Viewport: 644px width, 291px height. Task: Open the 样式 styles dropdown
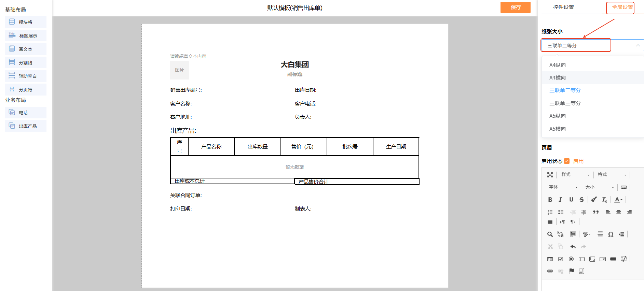pyautogui.click(x=575, y=175)
